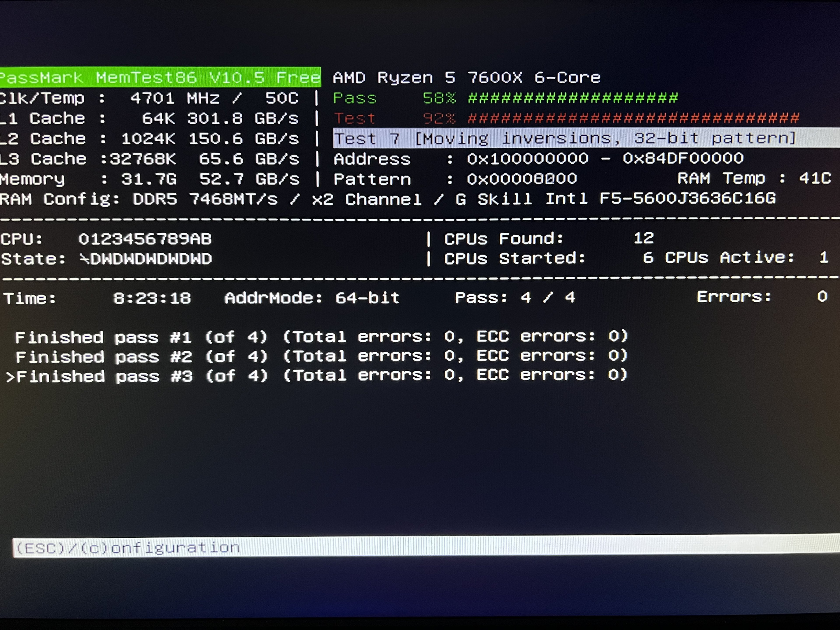840x630 pixels.
Task: Select the Finished pass #3 log entry
Action: (x=321, y=376)
